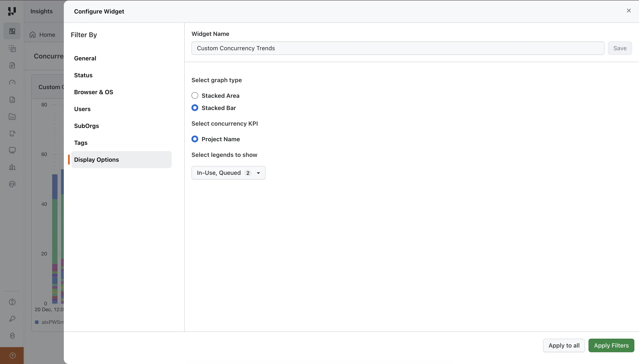This screenshot has width=639, height=364.
Task: Select the performance speedometer icon
Action: [x=12, y=82]
